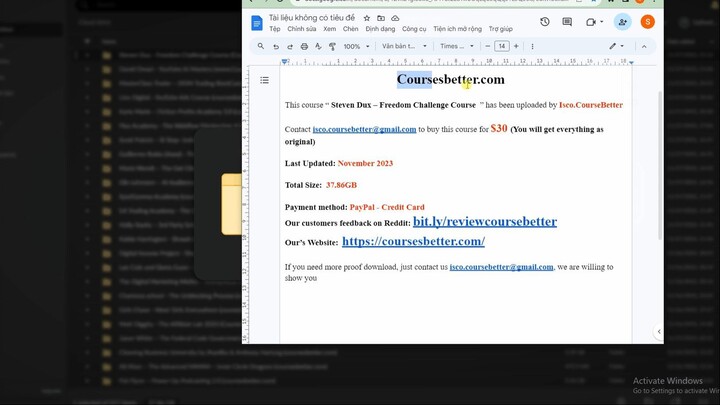The height and width of the screenshot is (405, 720).
Task: Check cloud save status icon next to title
Action: [x=395, y=18]
